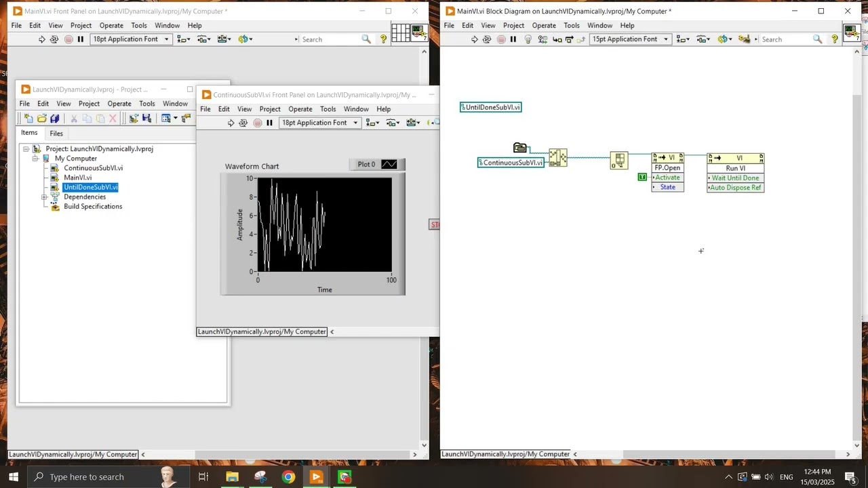Click Chrome icon in Windows taskbar
The height and width of the screenshot is (488, 868).
coord(289,477)
